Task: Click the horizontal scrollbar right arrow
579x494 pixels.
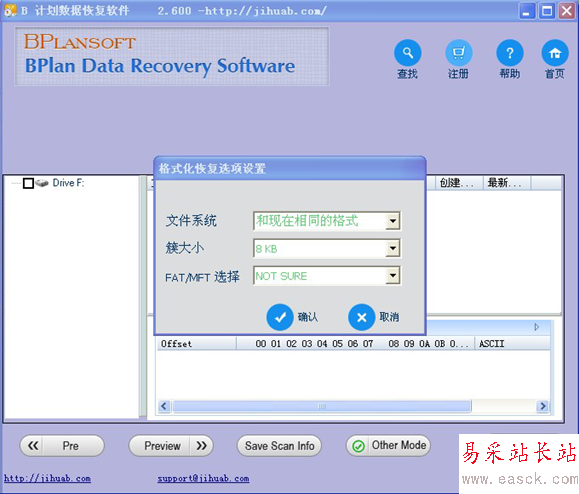Action: (542, 406)
